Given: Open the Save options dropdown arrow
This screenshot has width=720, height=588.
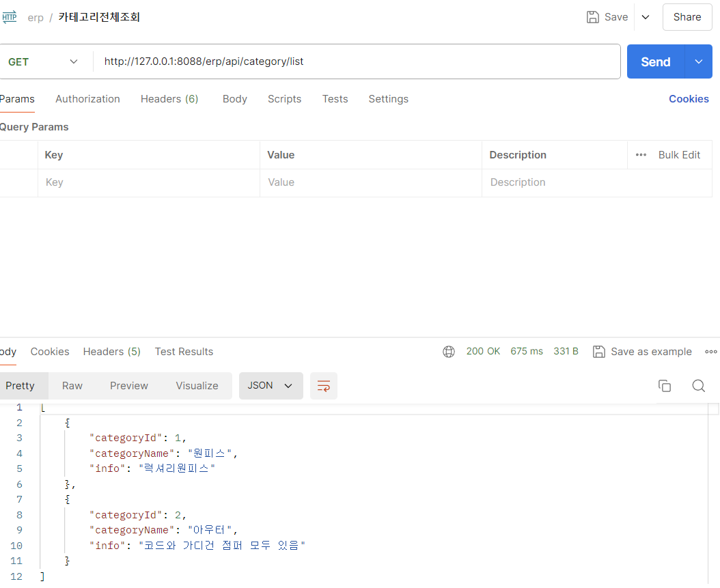Looking at the screenshot, I should pyautogui.click(x=645, y=17).
